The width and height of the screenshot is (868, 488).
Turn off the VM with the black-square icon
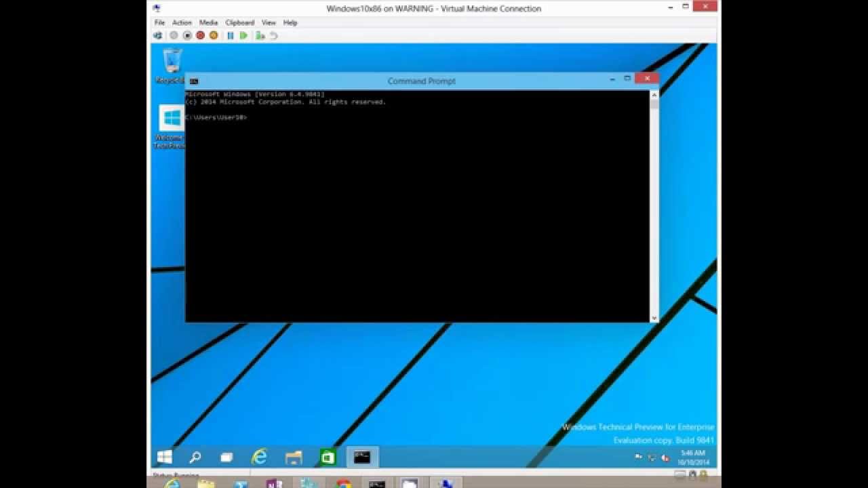pyautogui.click(x=187, y=35)
